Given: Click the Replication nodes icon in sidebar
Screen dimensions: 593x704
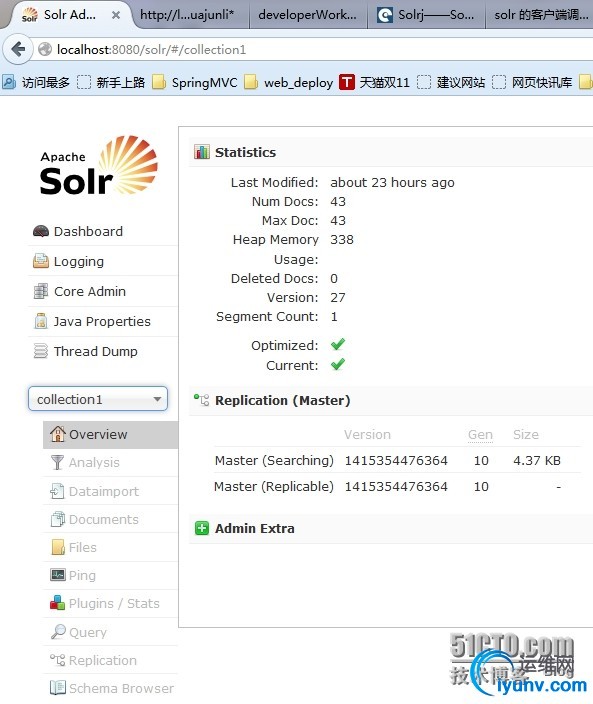Looking at the screenshot, I should [x=57, y=660].
